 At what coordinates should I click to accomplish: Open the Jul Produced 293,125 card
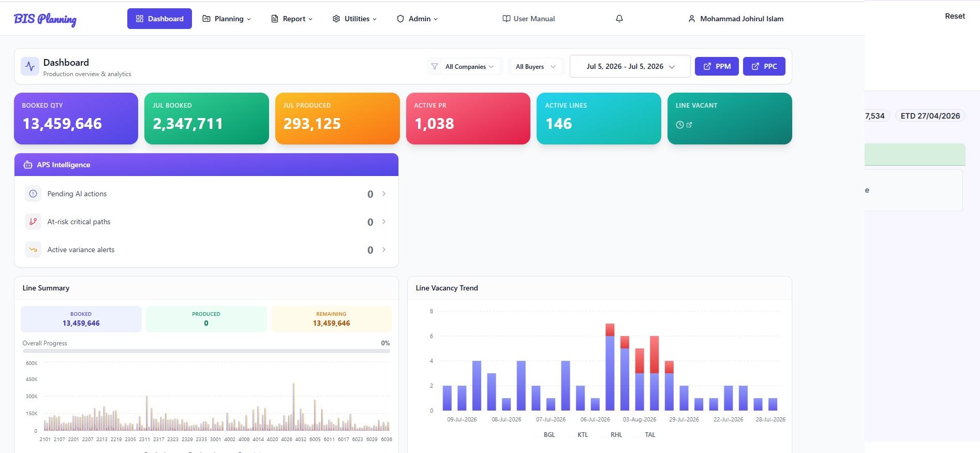click(337, 119)
